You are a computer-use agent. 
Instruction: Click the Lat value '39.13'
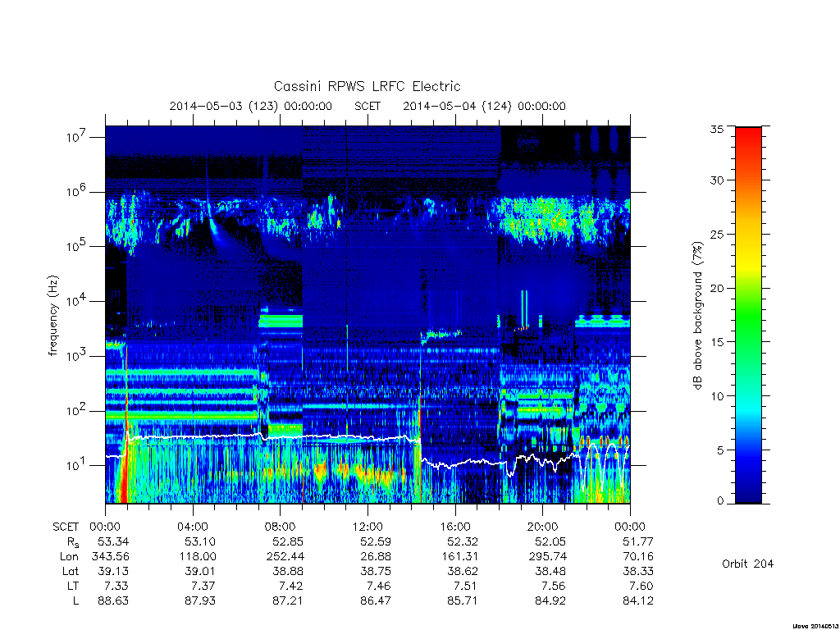pos(113,571)
